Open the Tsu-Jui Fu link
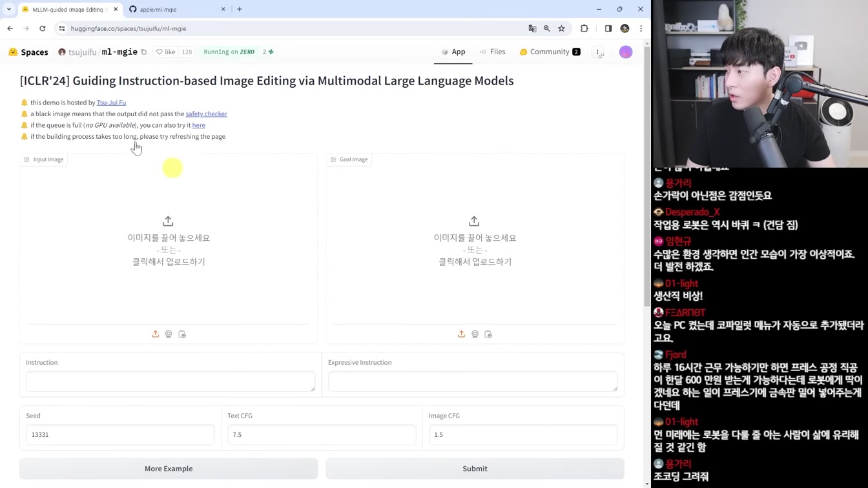This screenshot has height=488, width=868. [111, 103]
